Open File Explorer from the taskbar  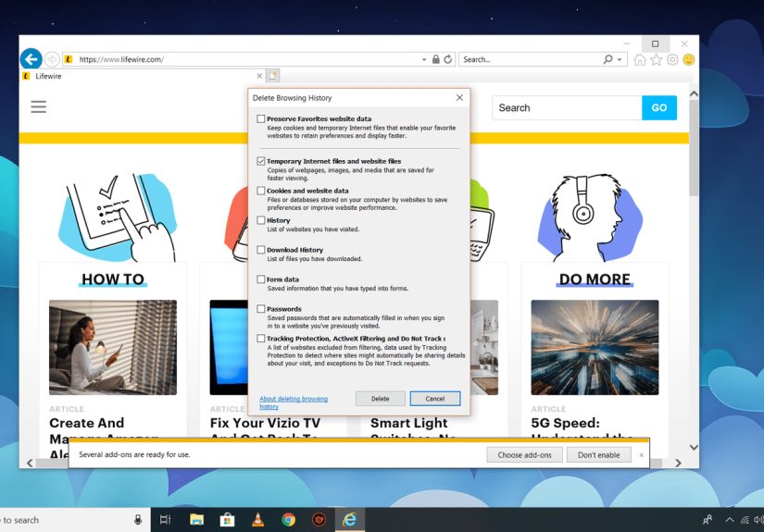coord(197,520)
